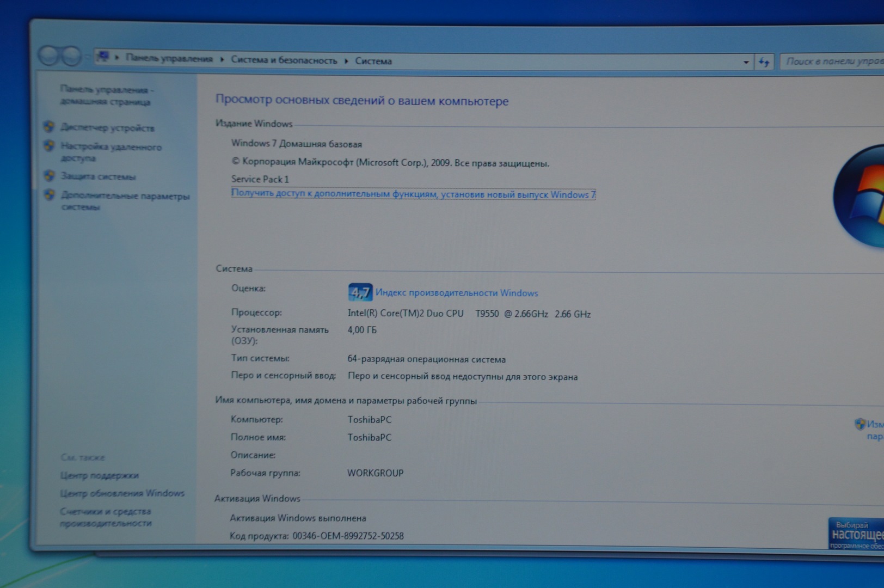Open Счетчики и средства производительности link
Image resolution: width=884 pixels, height=588 pixels.
[106, 517]
